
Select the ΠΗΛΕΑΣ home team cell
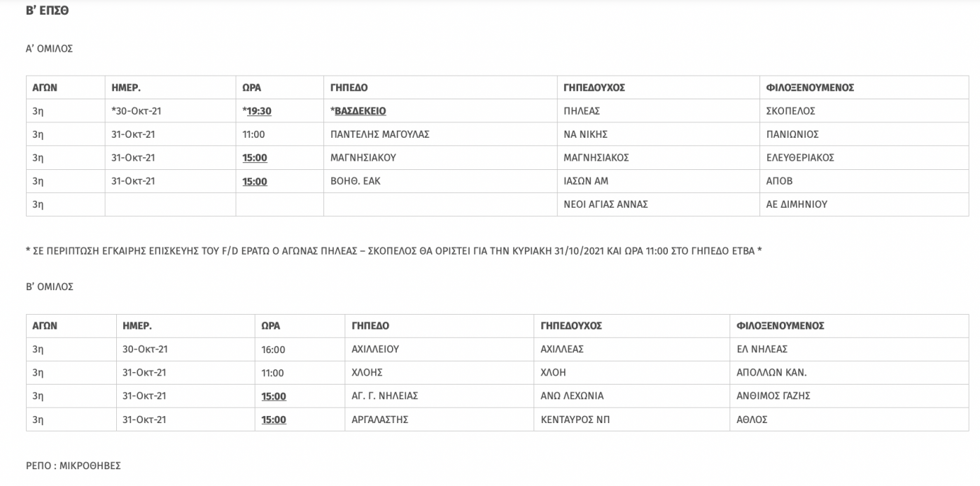pyautogui.click(x=658, y=110)
